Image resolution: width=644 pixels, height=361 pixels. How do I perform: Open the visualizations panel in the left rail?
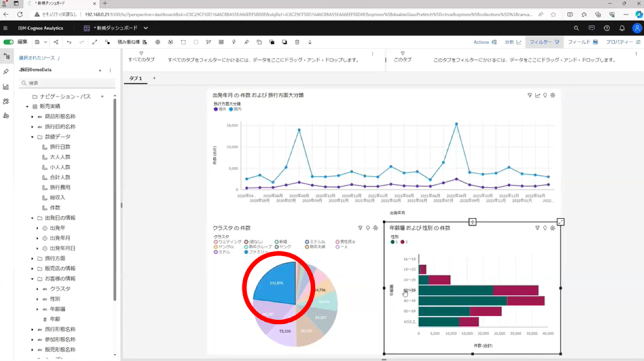pos(6,86)
